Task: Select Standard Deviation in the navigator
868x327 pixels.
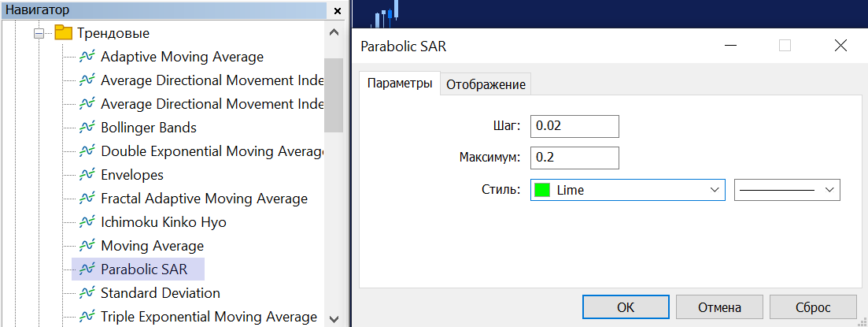Action: (x=161, y=292)
